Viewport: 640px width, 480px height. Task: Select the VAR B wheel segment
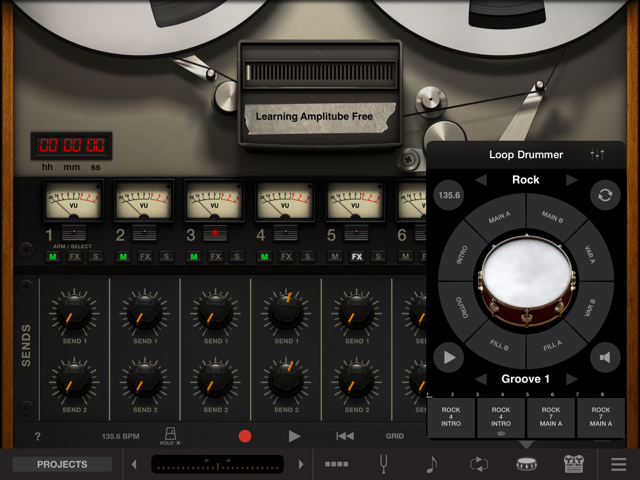590,307
